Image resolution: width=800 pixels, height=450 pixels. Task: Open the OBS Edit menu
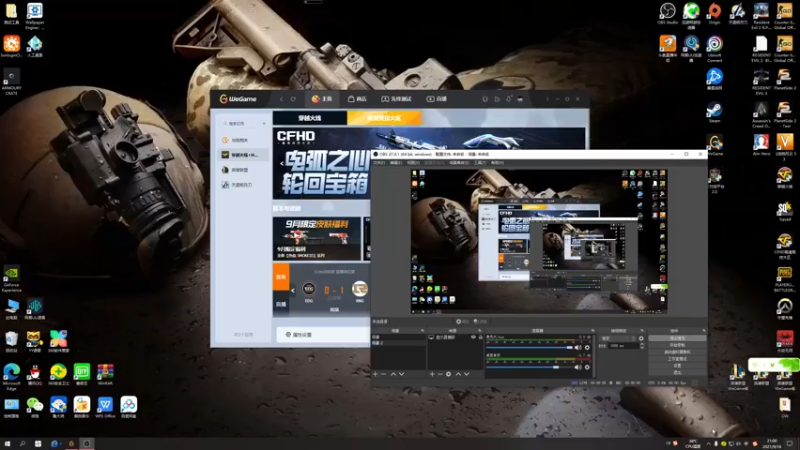tap(396, 163)
